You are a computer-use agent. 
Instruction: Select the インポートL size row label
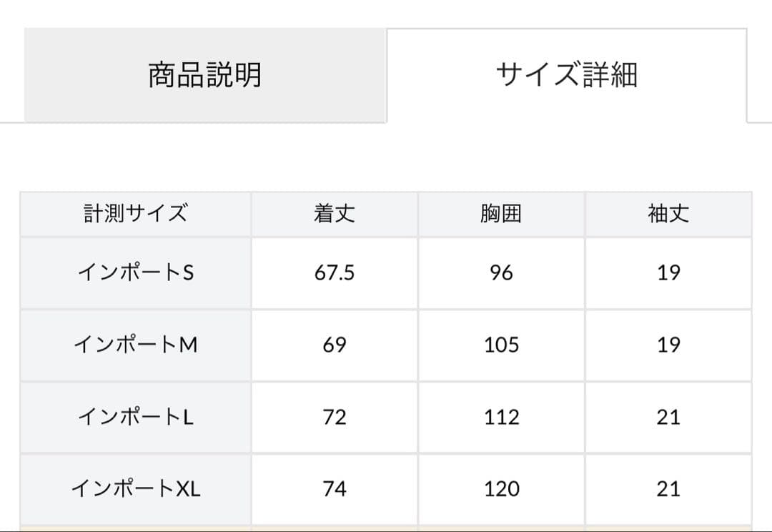136,415
